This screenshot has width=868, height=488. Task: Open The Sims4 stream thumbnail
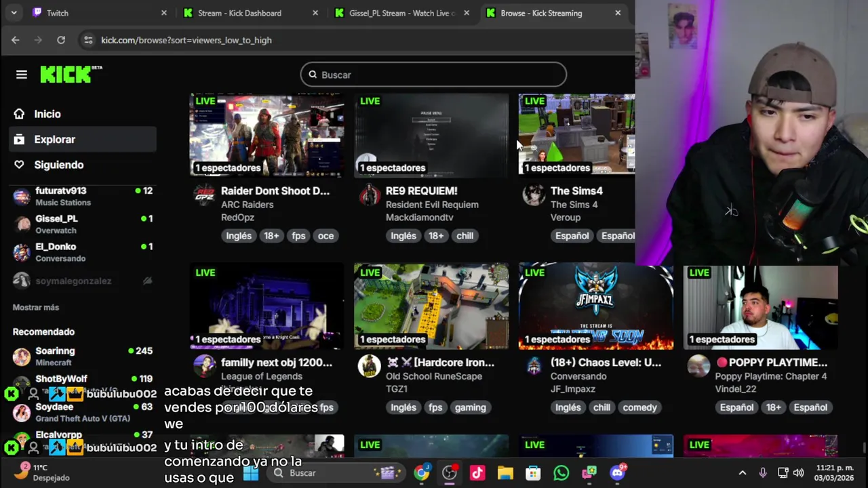576,135
